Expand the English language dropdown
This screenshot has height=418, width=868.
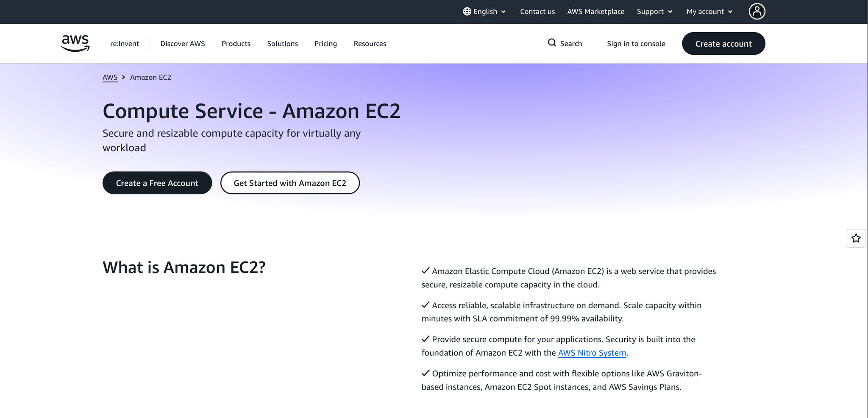(x=484, y=11)
